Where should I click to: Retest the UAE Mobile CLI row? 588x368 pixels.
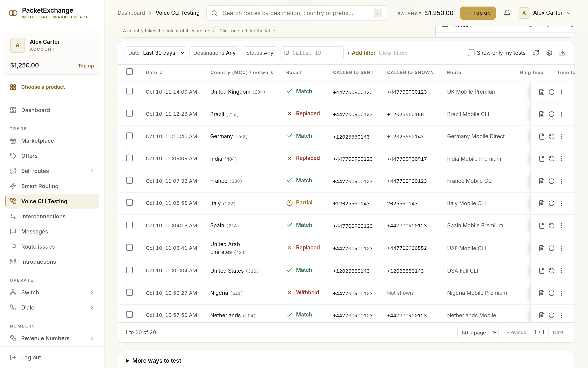551,248
